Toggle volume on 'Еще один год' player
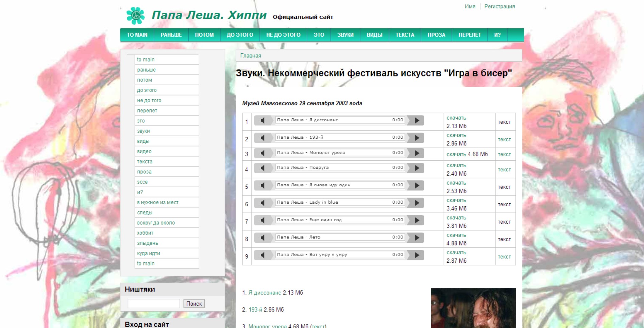This screenshot has width=644, height=328. (x=263, y=220)
